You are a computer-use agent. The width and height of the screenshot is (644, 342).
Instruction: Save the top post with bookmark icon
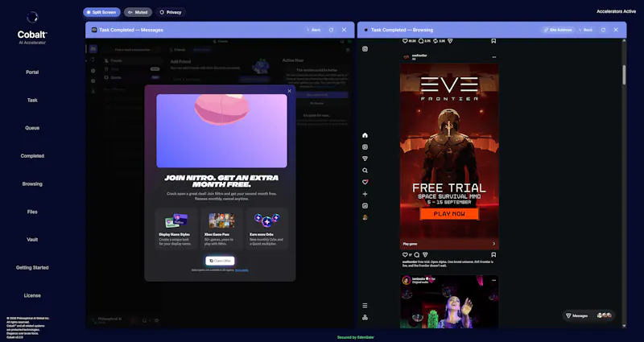click(x=493, y=41)
